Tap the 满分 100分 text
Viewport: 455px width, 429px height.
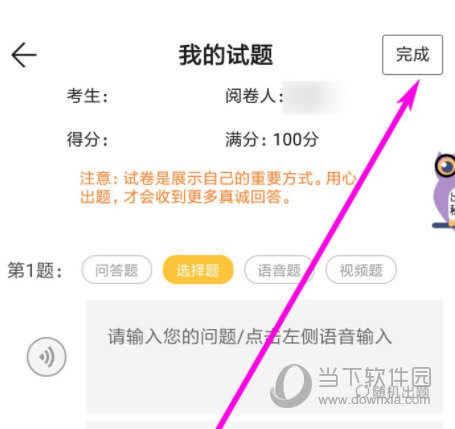click(x=272, y=139)
